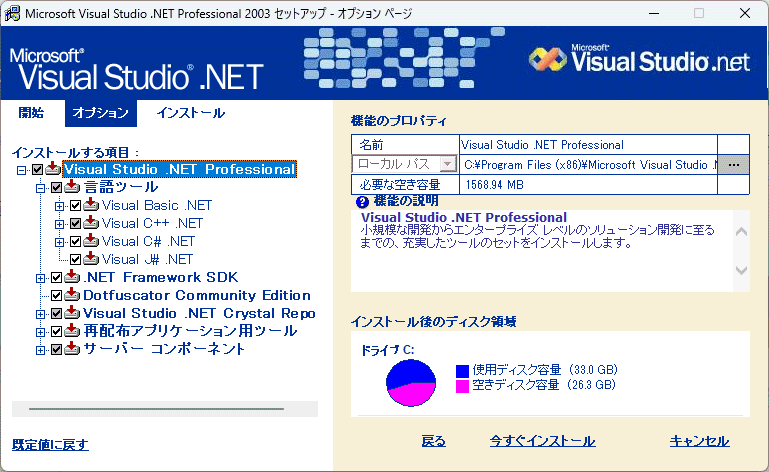Toggle the Visual C# .NET checkbox

point(76,242)
